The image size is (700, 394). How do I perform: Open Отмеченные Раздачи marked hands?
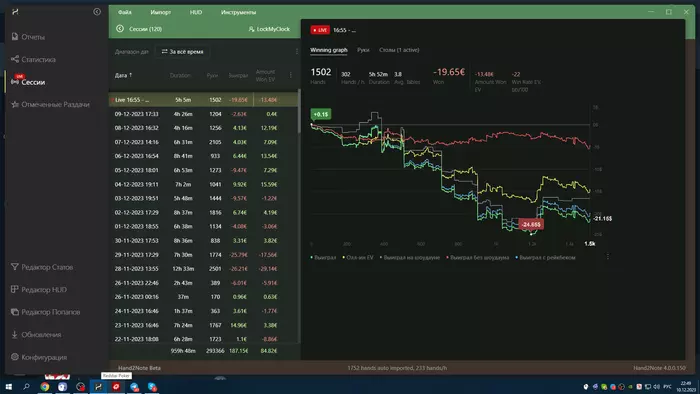pos(50,104)
